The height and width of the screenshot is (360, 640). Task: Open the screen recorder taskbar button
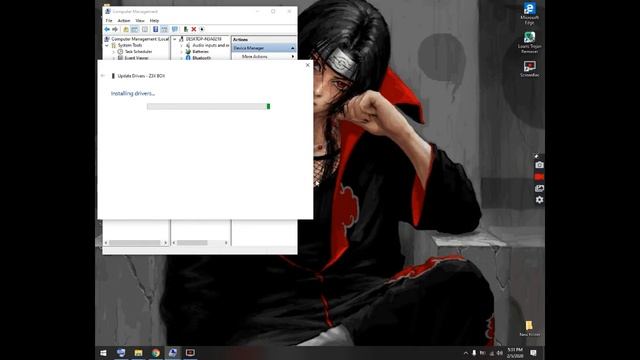coord(190,353)
